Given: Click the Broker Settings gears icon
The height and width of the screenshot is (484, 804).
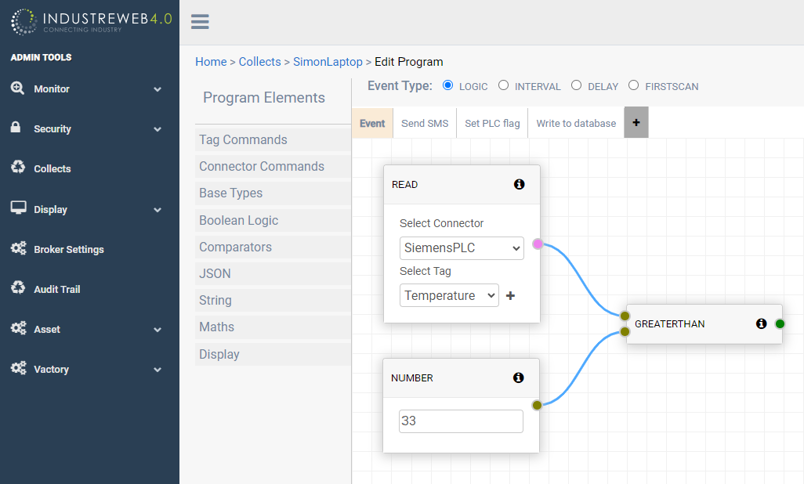Looking at the screenshot, I should [18, 248].
